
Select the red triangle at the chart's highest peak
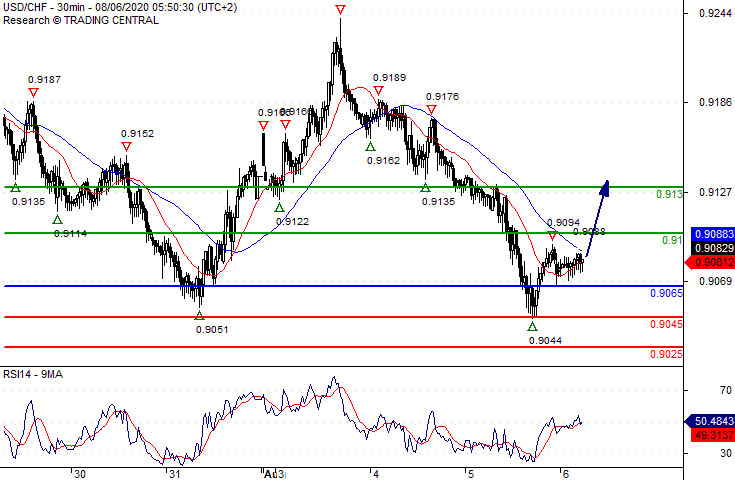(341, 9)
